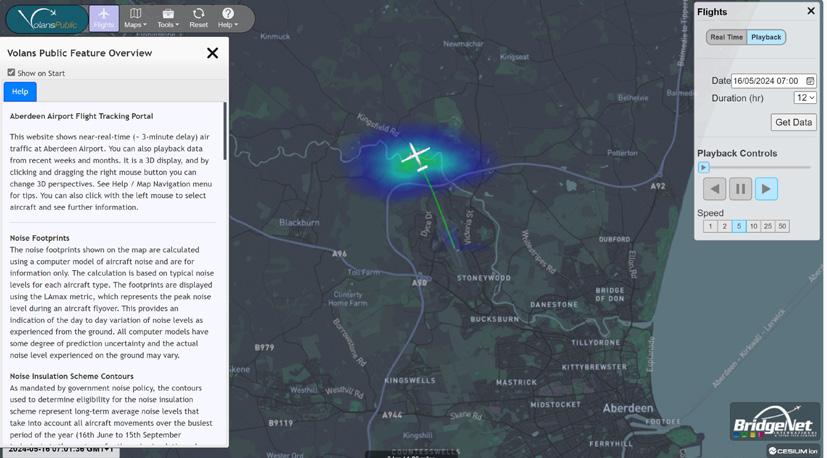Toggle the Show on Start checkbox
The height and width of the screenshot is (458, 827).
pyautogui.click(x=11, y=72)
